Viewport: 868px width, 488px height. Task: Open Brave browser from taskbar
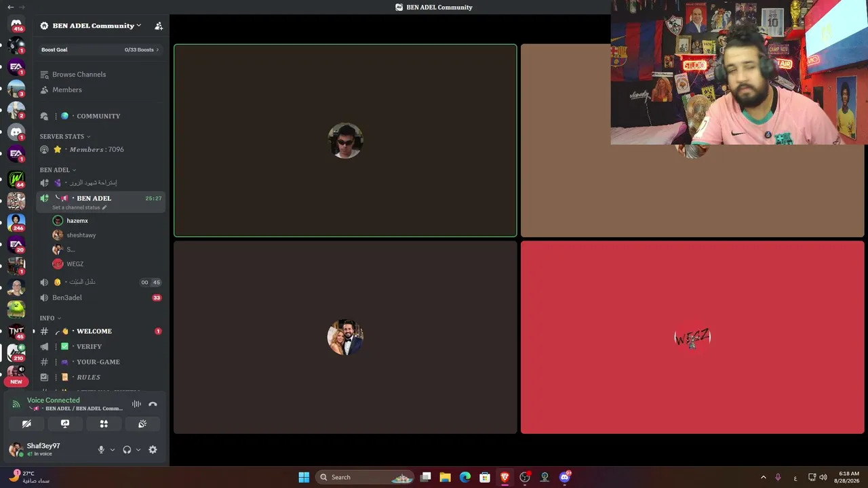(x=505, y=477)
